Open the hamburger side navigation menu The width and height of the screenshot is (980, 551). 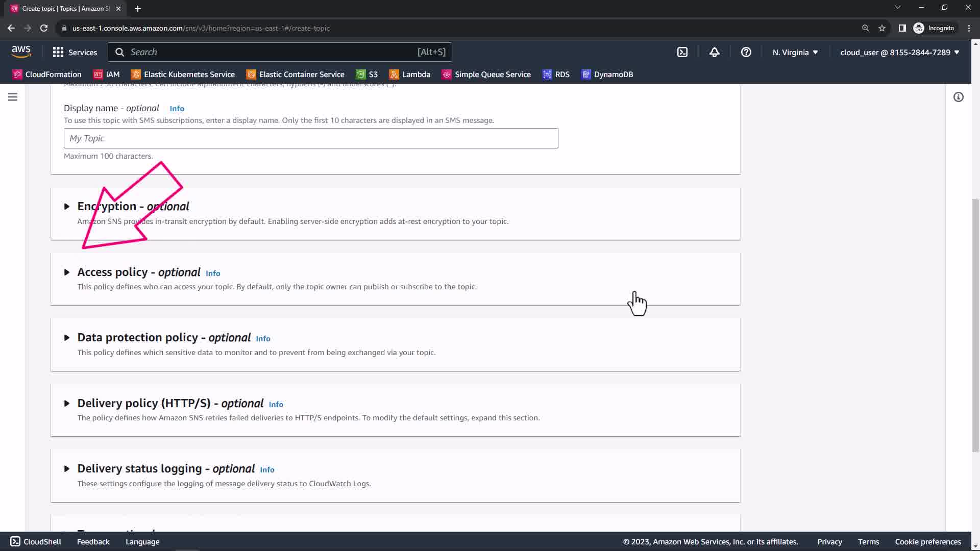13,97
